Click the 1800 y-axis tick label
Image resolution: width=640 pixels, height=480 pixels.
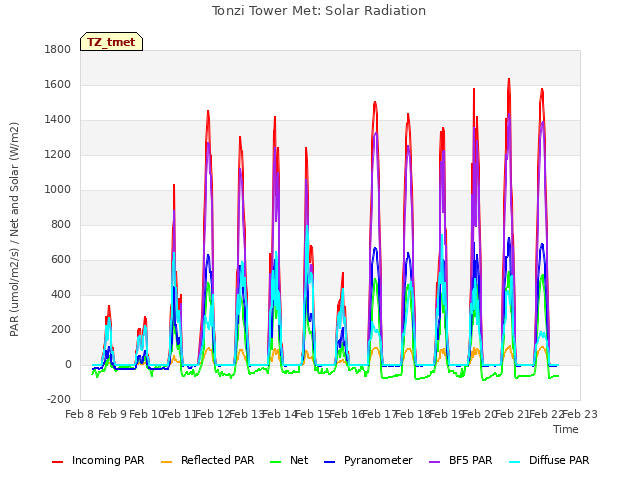point(58,50)
